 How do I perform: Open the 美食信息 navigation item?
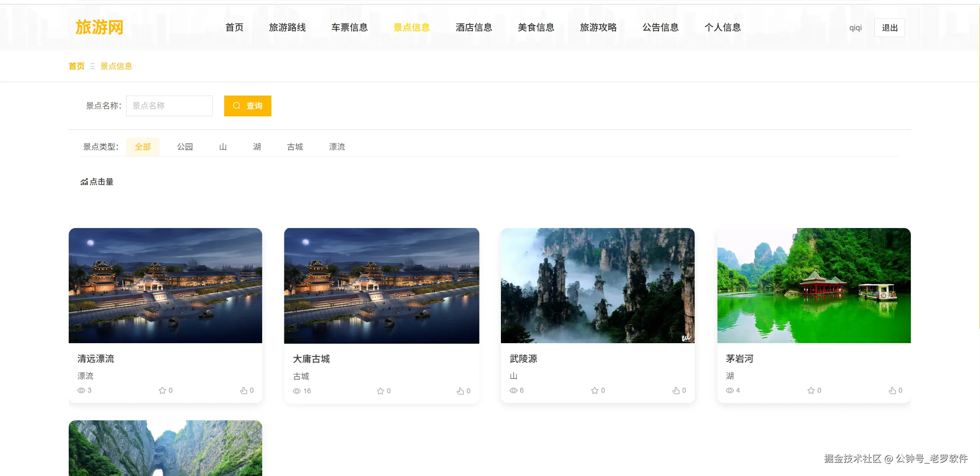coord(536,27)
